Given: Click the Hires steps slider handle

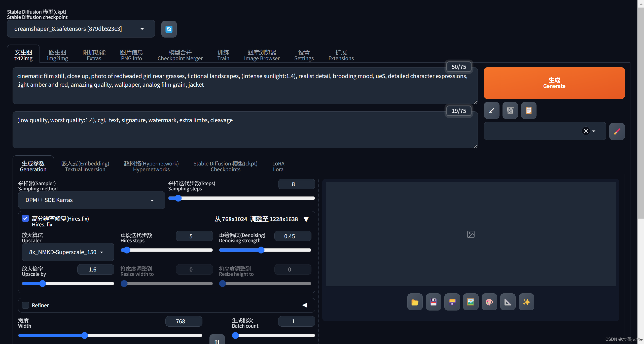Looking at the screenshot, I should (127, 250).
